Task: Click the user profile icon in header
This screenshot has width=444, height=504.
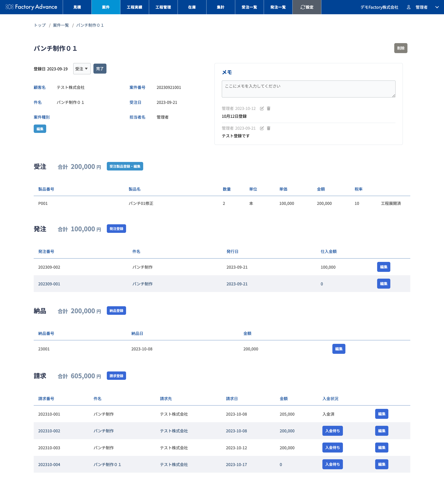Action: [409, 7]
